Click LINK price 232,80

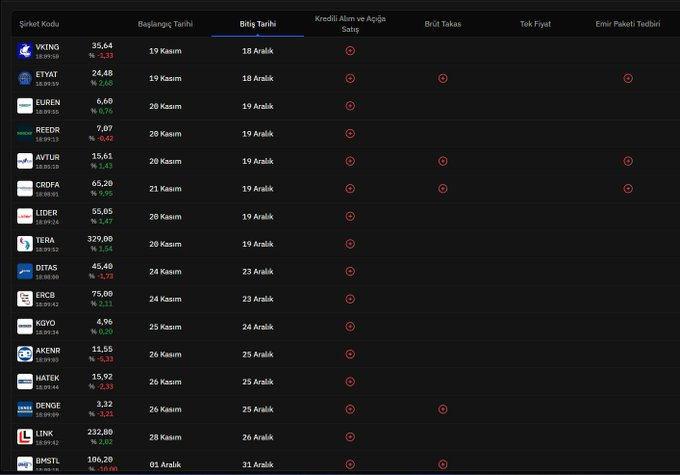click(100, 432)
